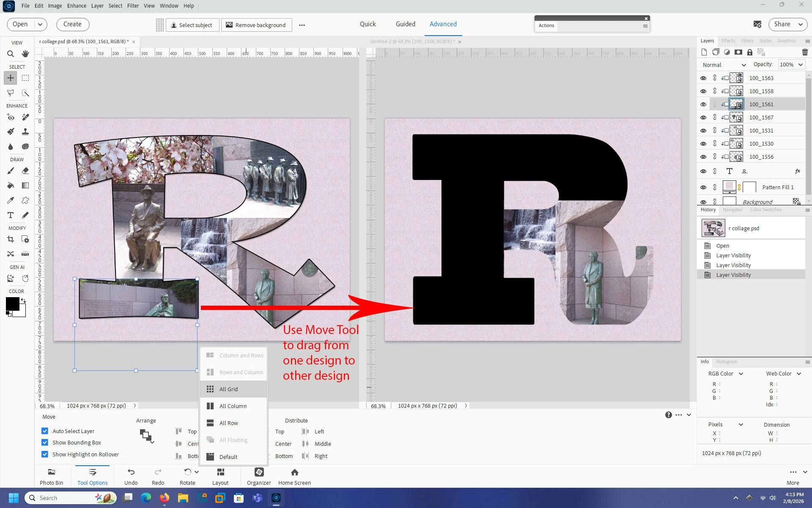This screenshot has width=812, height=508.
Task: Click the Remove background button
Action: click(256, 25)
